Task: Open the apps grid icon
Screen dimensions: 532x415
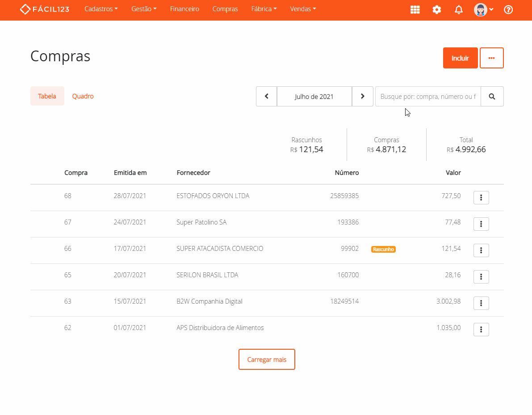Action: pyautogui.click(x=415, y=10)
